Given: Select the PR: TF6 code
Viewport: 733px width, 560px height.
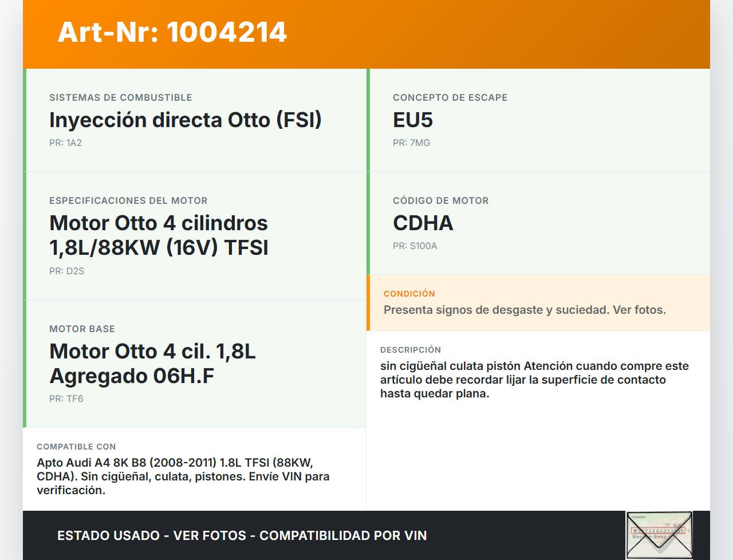Looking at the screenshot, I should click(65, 399).
